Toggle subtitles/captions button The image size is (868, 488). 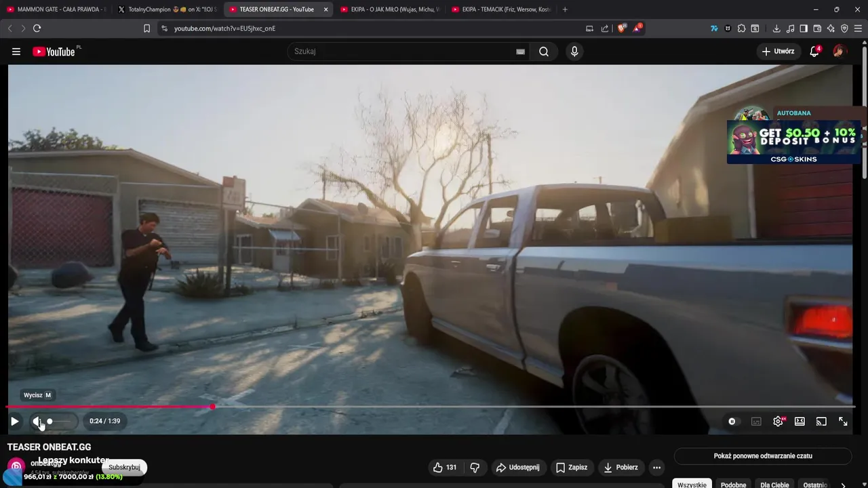(x=756, y=421)
